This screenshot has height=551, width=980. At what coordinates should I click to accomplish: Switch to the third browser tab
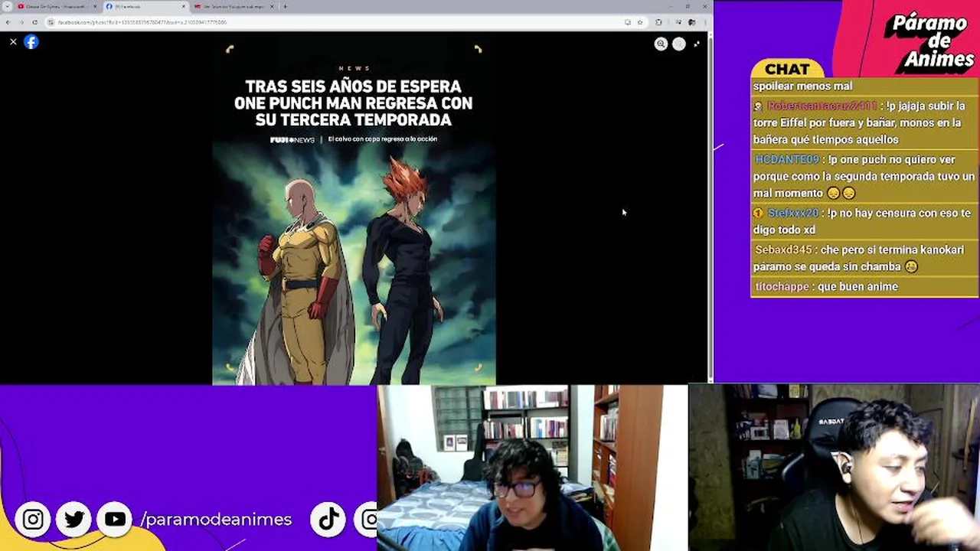235,6
